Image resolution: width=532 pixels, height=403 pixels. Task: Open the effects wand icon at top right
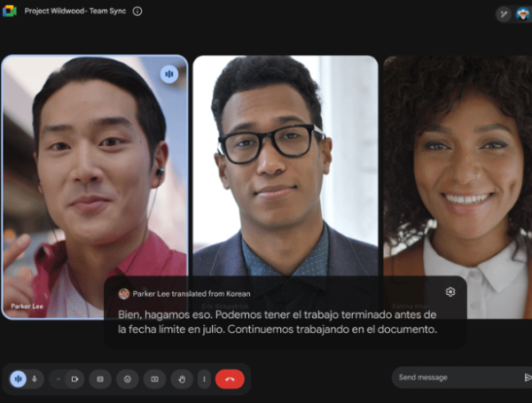pyautogui.click(x=504, y=13)
